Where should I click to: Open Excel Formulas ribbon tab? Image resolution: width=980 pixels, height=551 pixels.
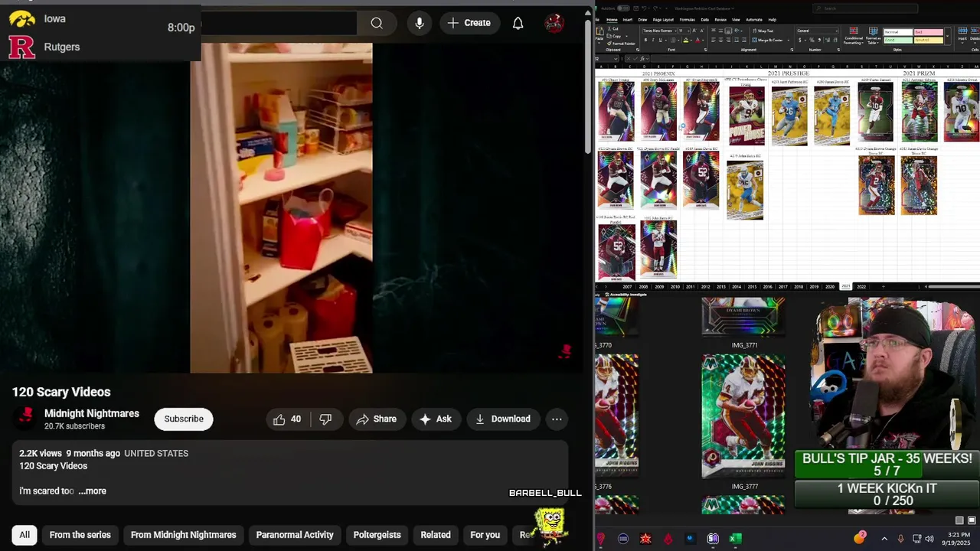click(688, 20)
